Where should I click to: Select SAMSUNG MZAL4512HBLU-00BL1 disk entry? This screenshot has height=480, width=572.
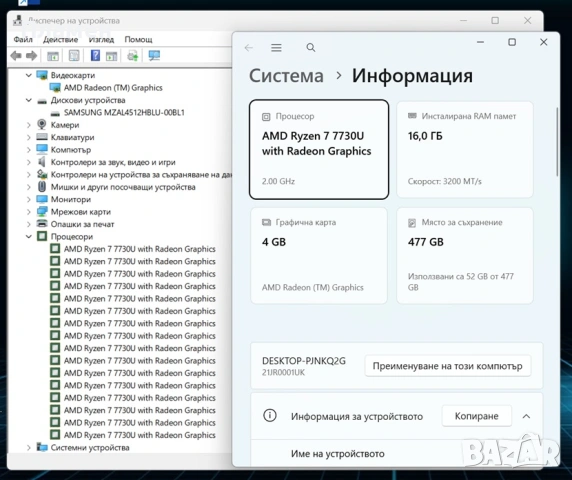click(124, 112)
